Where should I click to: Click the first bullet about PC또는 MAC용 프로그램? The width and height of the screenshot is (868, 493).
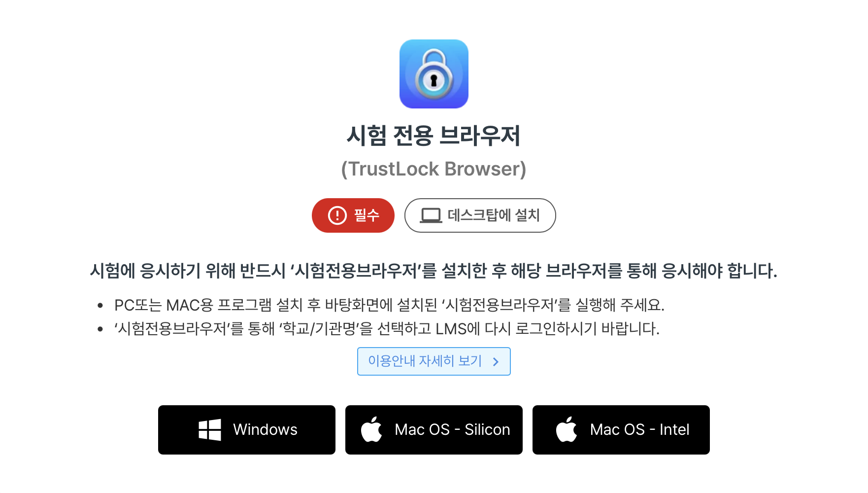coord(389,305)
